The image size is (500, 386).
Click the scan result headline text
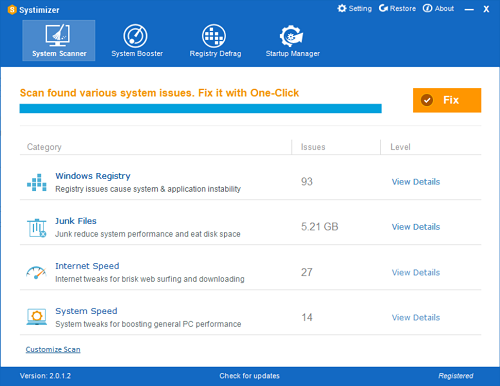pos(159,93)
